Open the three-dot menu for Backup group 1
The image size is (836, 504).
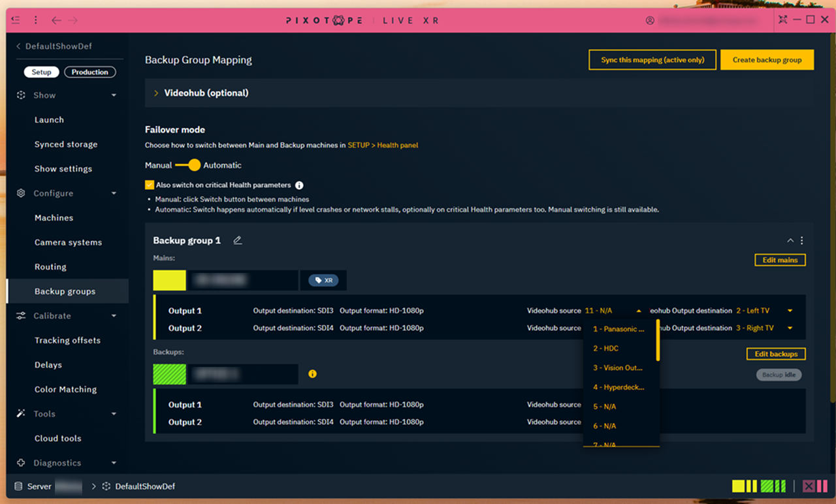click(802, 241)
